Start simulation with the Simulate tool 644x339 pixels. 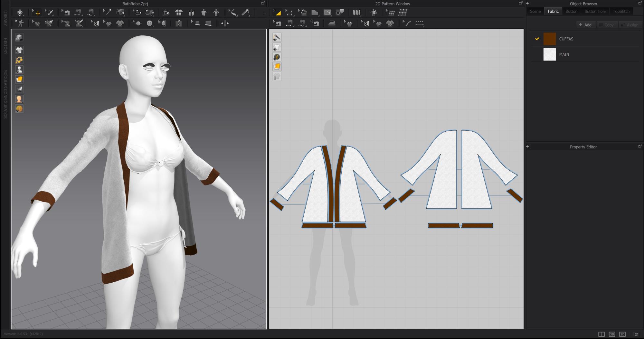[x=20, y=13]
